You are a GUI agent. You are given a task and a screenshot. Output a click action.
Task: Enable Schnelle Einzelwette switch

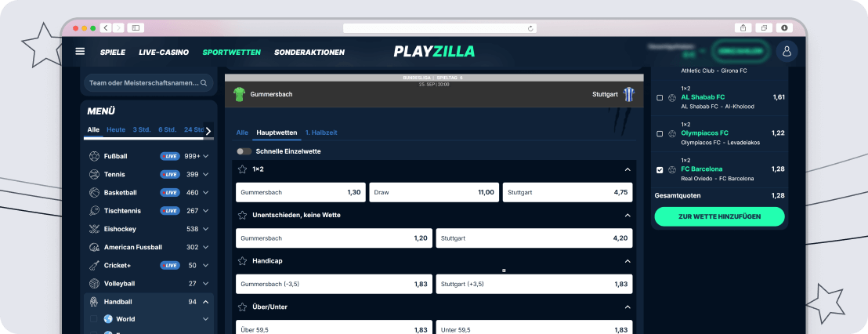[x=244, y=151]
